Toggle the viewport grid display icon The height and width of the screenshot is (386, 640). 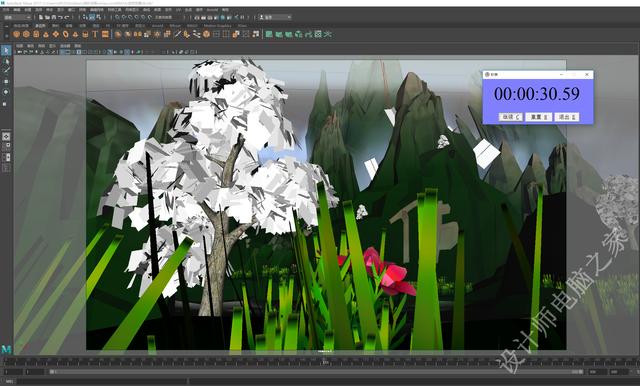[x=62, y=52]
